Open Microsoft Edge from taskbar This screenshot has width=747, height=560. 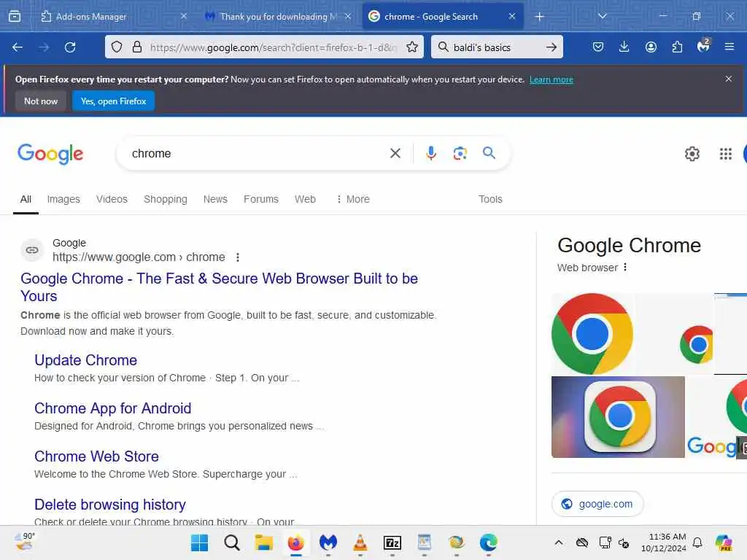coord(488,542)
